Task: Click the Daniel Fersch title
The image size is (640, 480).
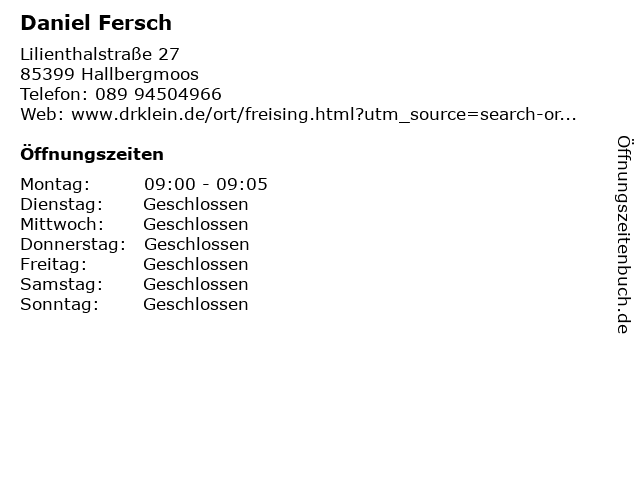Action: 96,22
